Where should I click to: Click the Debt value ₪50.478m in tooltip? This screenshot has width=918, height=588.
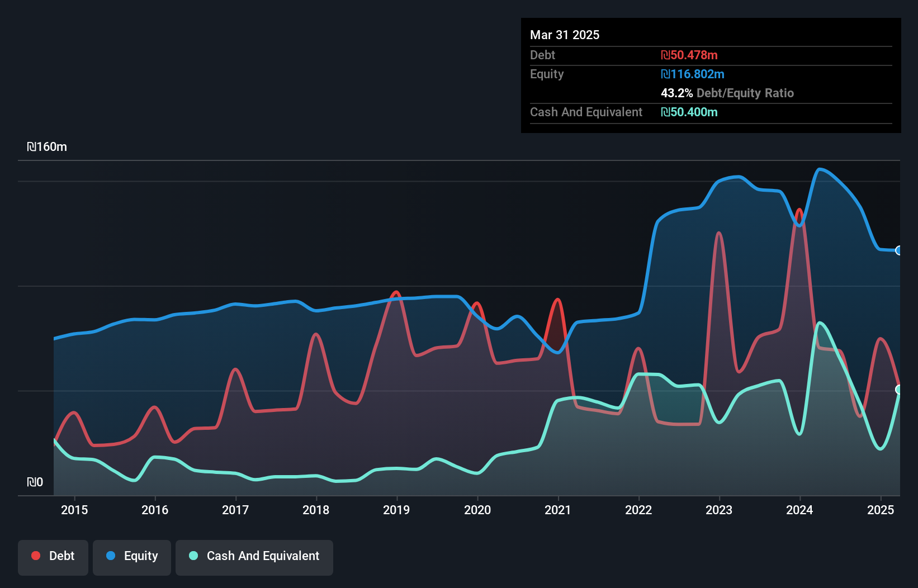pyautogui.click(x=689, y=55)
